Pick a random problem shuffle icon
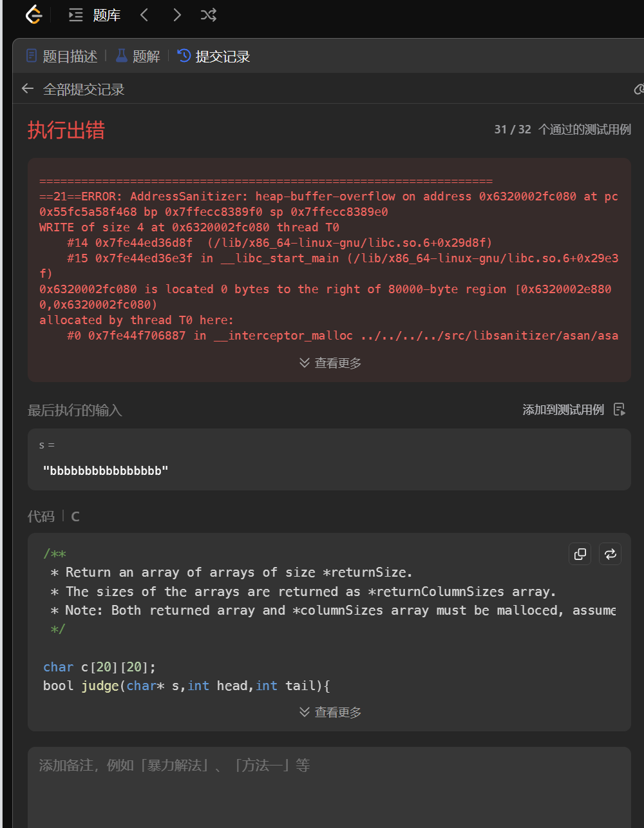 (208, 15)
